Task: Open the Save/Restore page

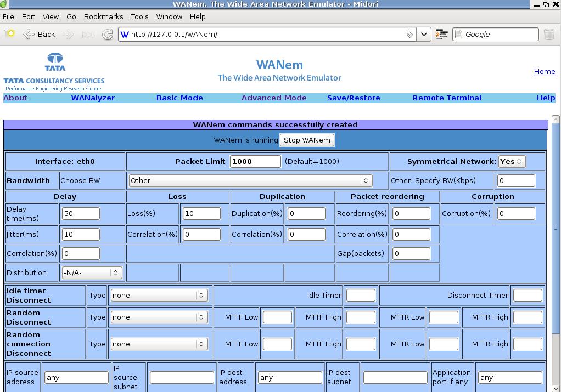Action: click(354, 98)
